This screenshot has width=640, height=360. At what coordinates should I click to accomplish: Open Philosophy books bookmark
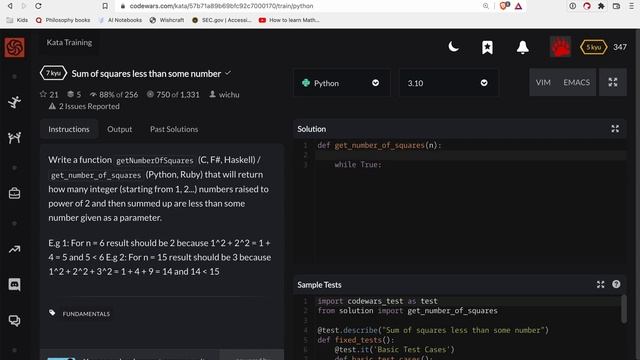pos(63,20)
